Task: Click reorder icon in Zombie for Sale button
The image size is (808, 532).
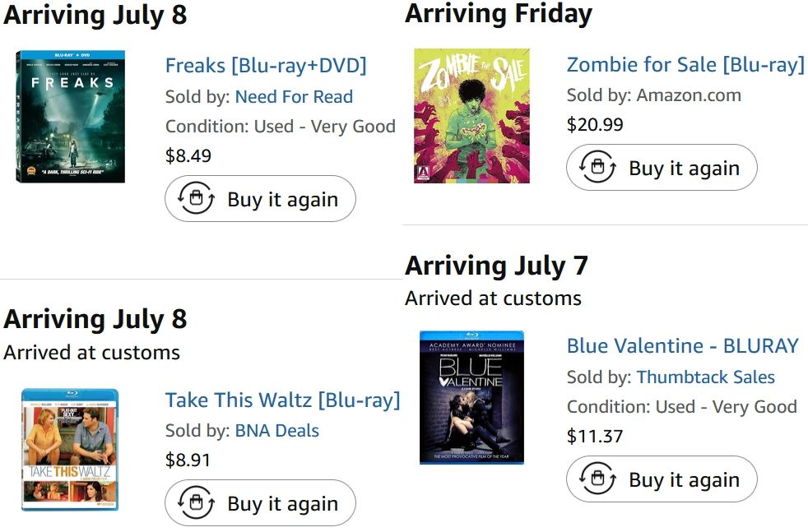Action: pos(597,167)
